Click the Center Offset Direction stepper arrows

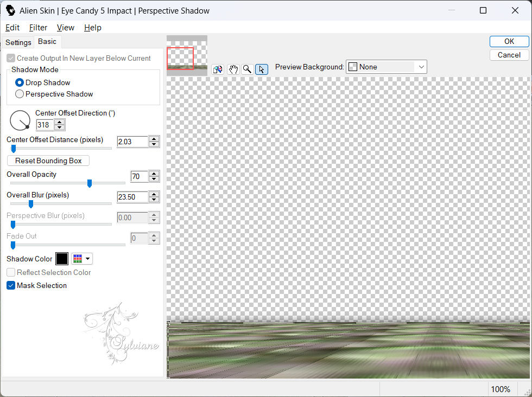(60, 125)
